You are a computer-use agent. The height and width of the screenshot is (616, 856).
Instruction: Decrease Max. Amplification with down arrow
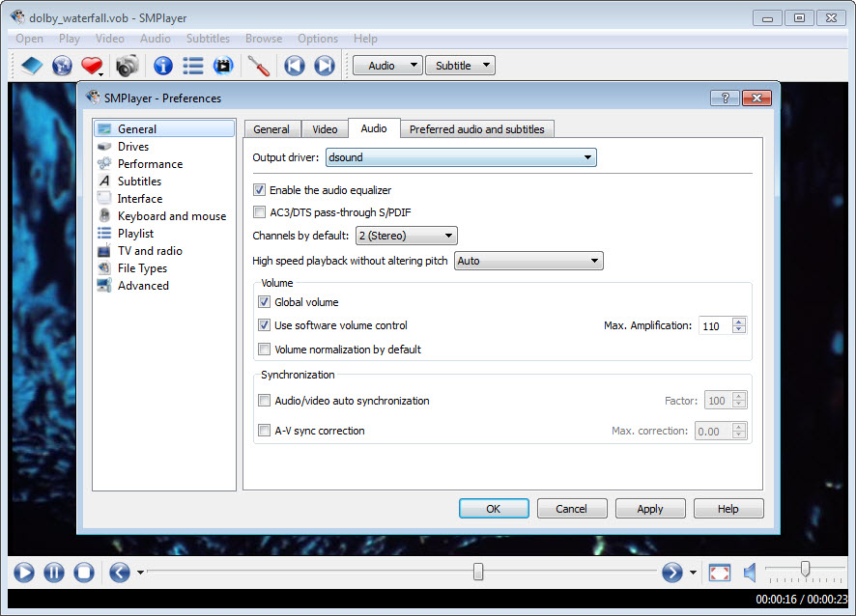click(x=739, y=330)
